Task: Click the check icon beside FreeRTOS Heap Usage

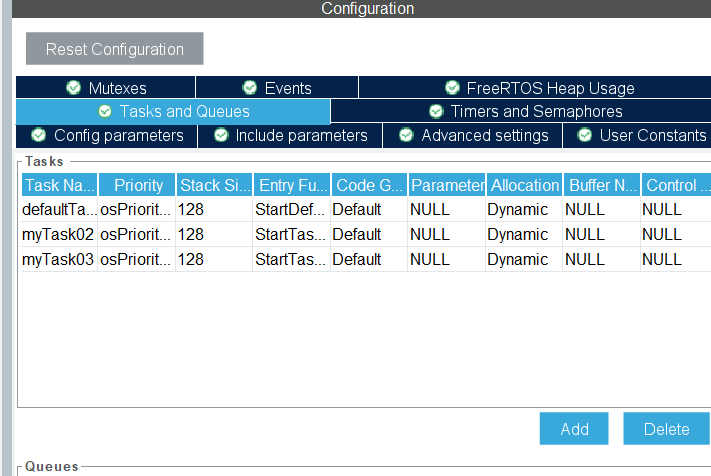Action: [453, 88]
